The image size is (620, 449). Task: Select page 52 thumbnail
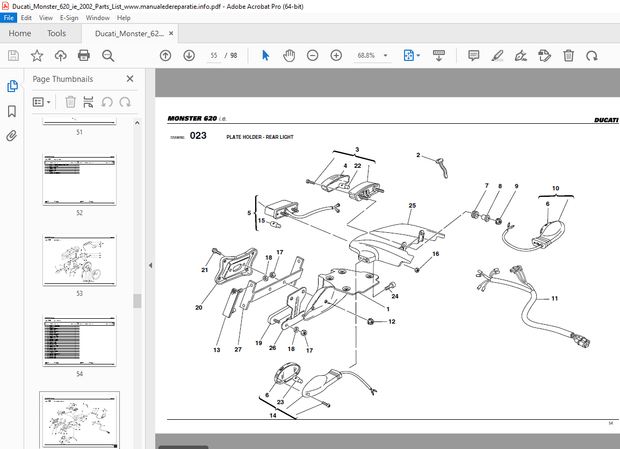point(79,180)
